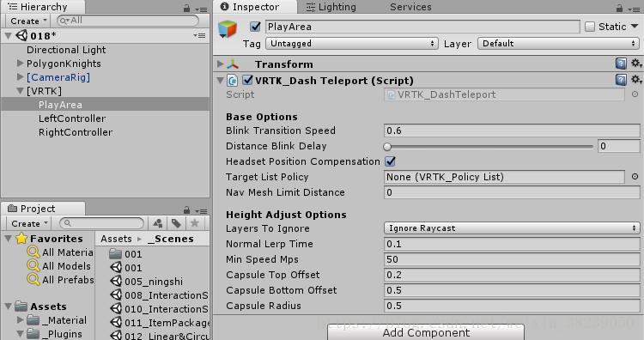Open the Project Create dropdown

[x=28, y=223]
